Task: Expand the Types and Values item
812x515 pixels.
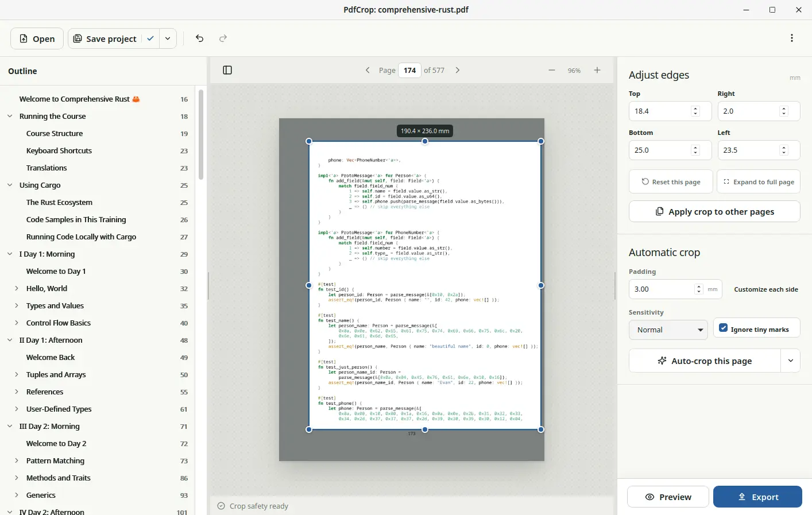Action: pyautogui.click(x=17, y=305)
